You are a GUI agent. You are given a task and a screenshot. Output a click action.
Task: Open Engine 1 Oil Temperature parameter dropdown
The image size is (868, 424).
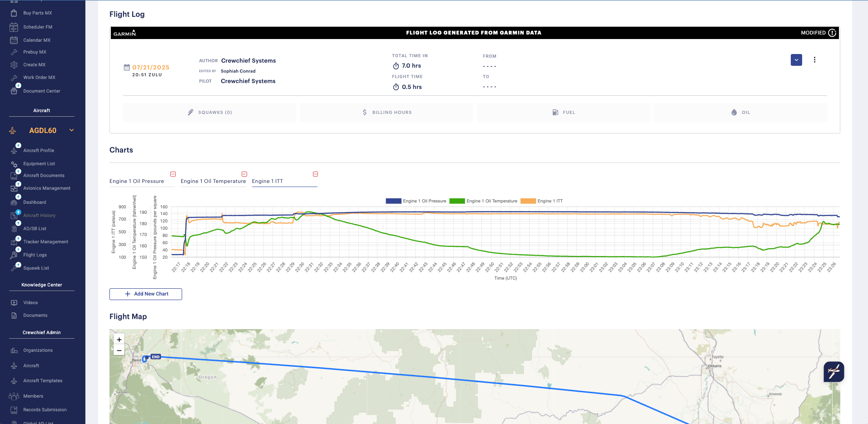coord(213,181)
